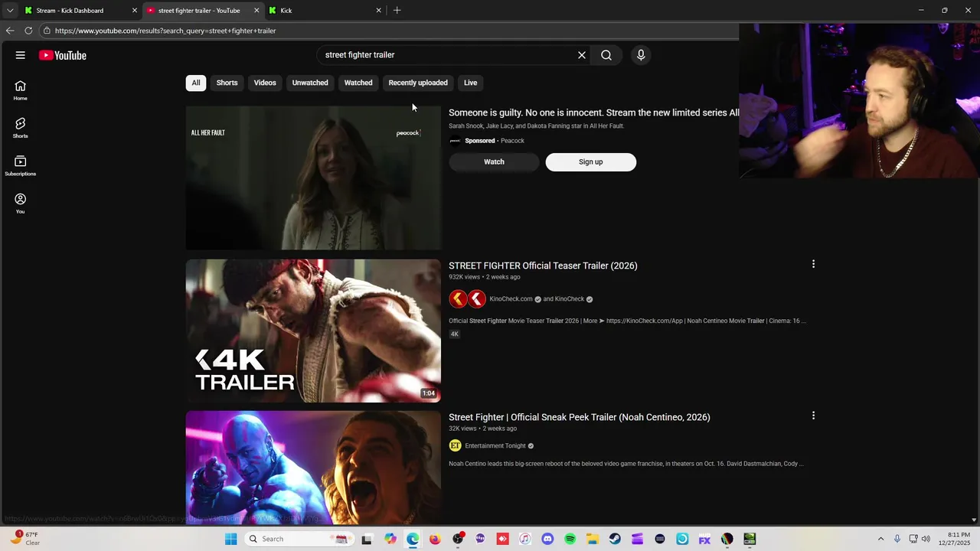The image size is (980, 551).
Task: Open File Explorer from the taskbar
Action: point(593,539)
